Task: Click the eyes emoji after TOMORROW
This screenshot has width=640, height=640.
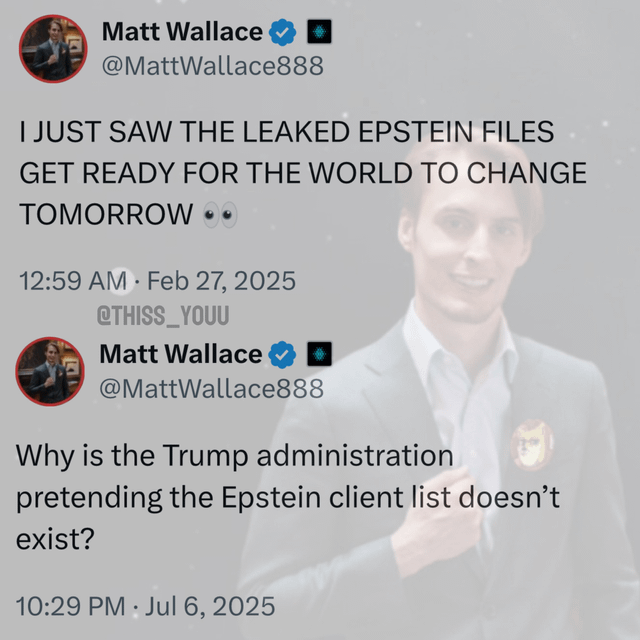Action: [x=220, y=214]
